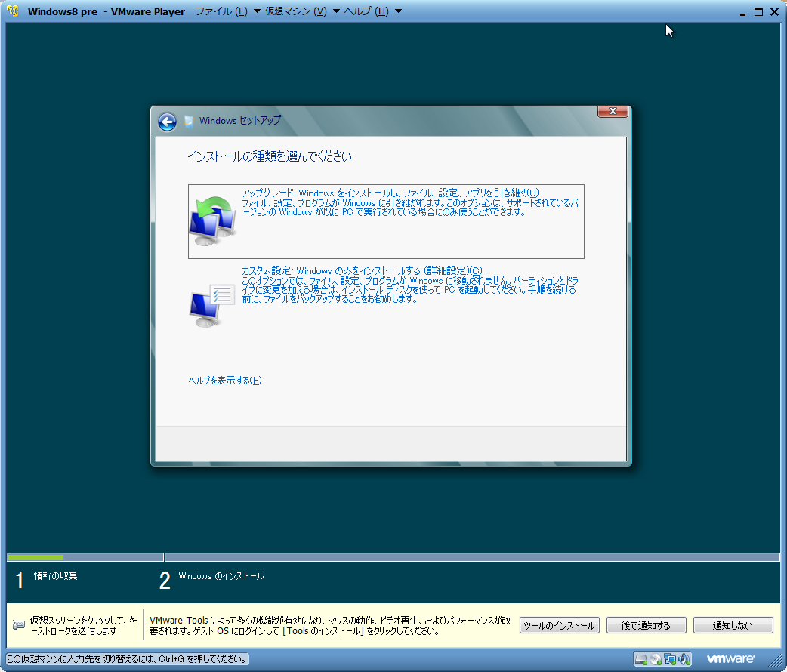Click the back arrow in Windows Setup
Viewport: 787px width, 672px height.
(x=167, y=122)
